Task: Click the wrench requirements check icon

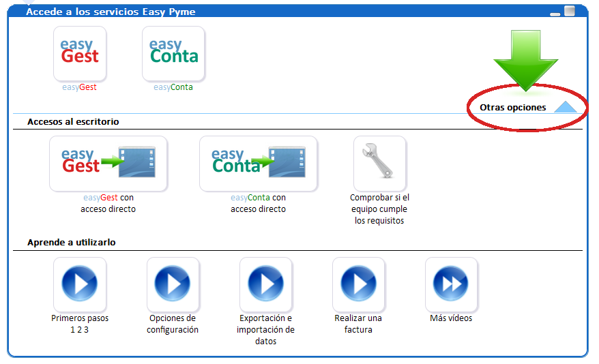Action: click(x=379, y=164)
